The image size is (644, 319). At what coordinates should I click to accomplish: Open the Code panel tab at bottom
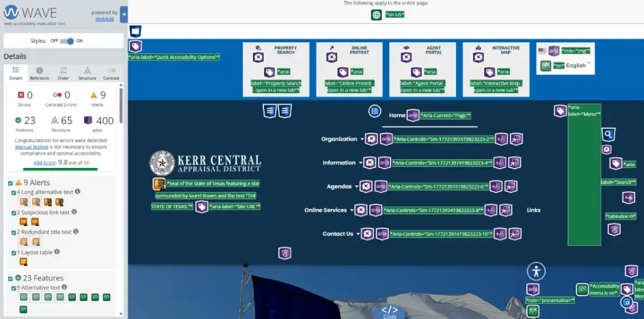coord(390,311)
